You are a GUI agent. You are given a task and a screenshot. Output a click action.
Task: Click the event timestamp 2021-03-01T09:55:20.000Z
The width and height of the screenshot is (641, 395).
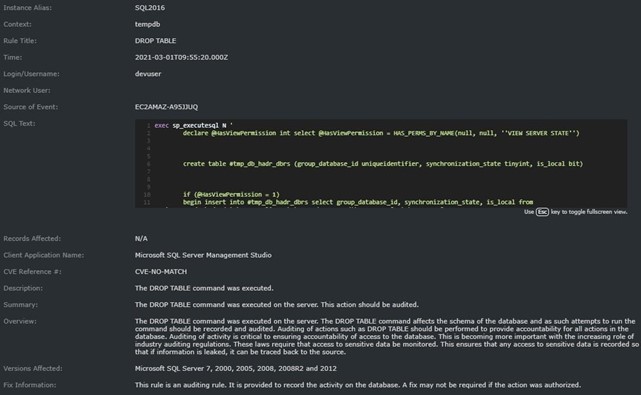coord(182,57)
